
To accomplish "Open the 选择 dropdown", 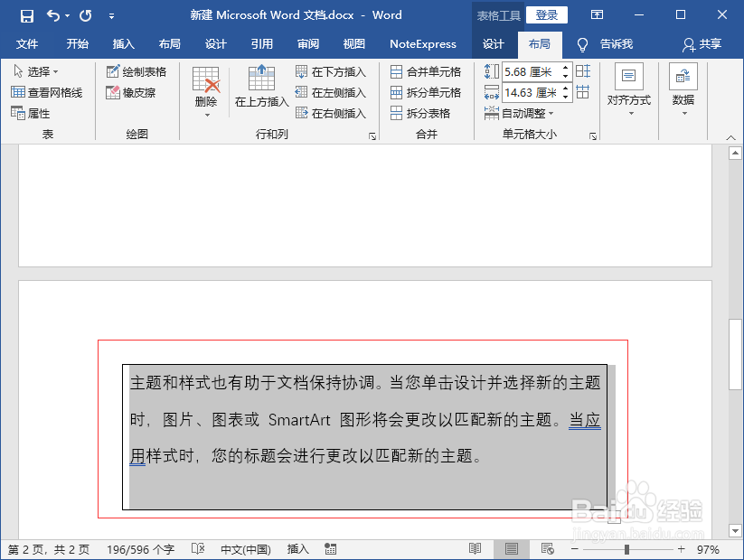I will [x=35, y=71].
